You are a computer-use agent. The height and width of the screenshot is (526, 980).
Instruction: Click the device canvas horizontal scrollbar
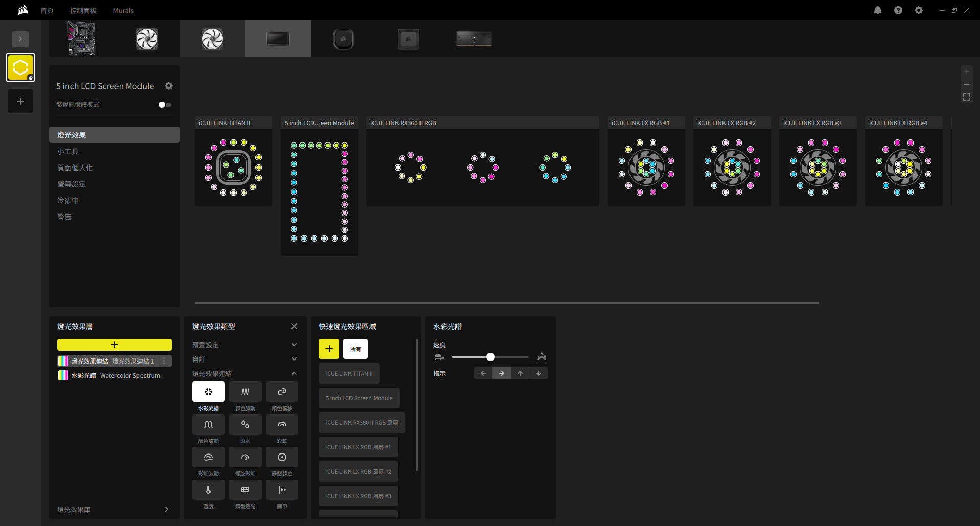click(x=506, y=303)
